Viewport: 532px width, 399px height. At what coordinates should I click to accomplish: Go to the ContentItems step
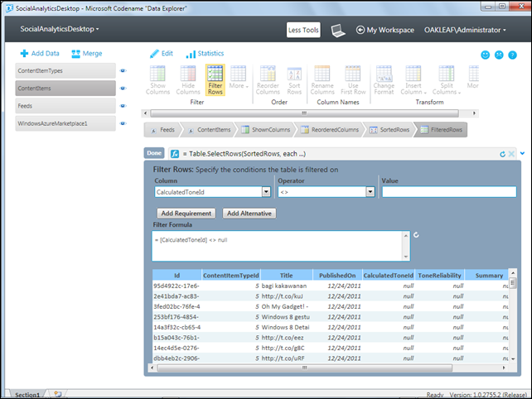pyautogui.click(x=209, y=130)
